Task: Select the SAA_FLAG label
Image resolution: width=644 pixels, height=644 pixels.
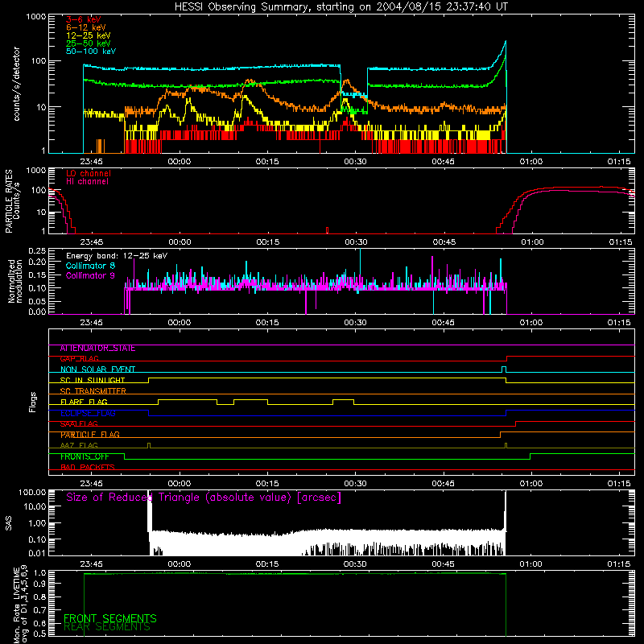Action: click(x=79, y=424)
